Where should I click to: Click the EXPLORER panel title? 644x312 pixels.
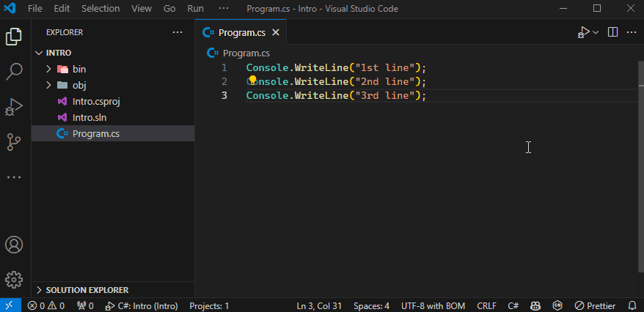(x=65, y=32)
